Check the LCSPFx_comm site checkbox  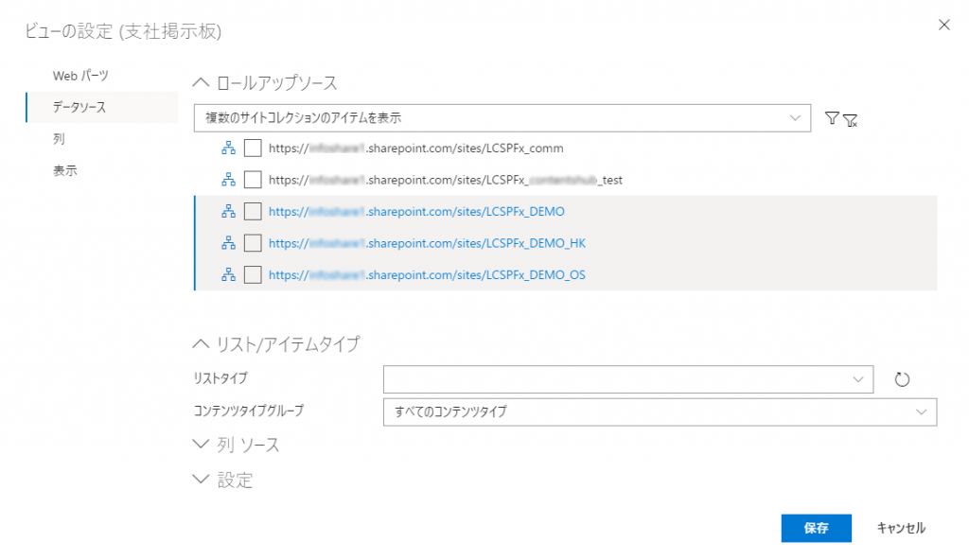click(253, 148)
